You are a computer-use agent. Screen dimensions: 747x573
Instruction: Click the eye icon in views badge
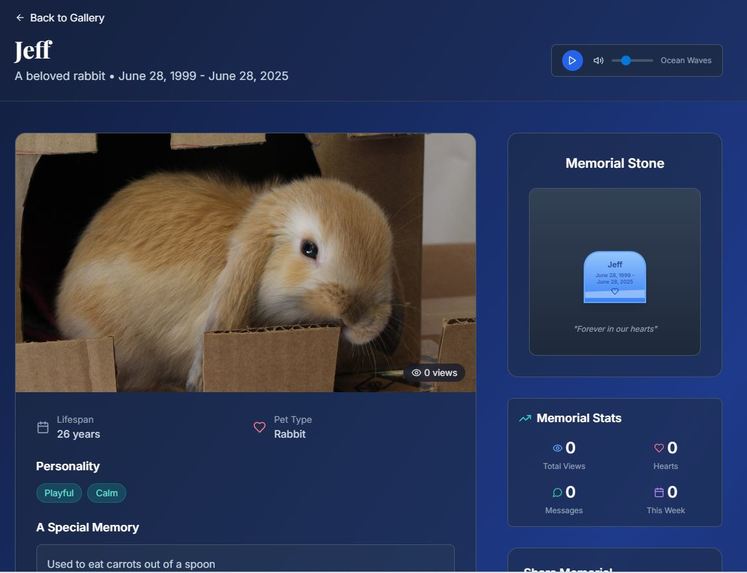point(416,373)
